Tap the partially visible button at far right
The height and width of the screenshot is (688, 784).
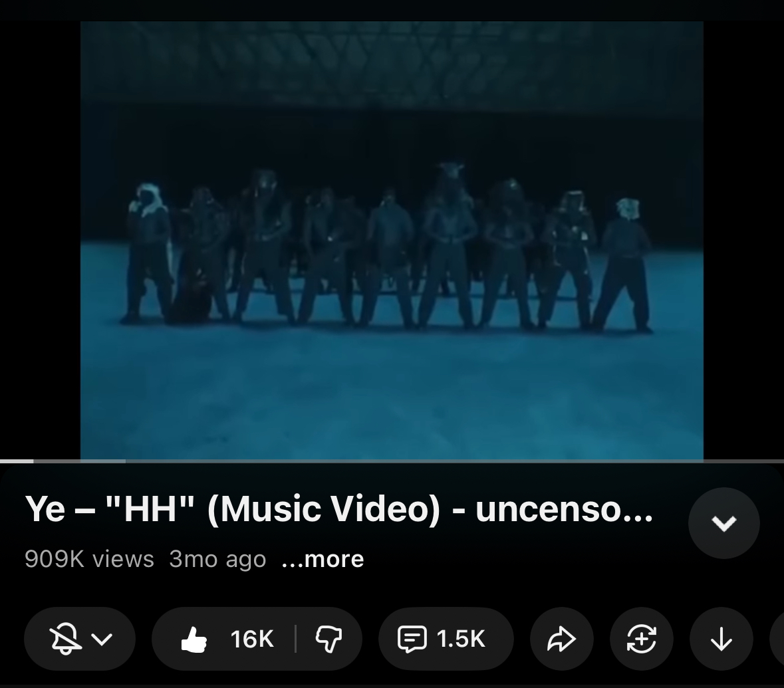coord(777,639)
